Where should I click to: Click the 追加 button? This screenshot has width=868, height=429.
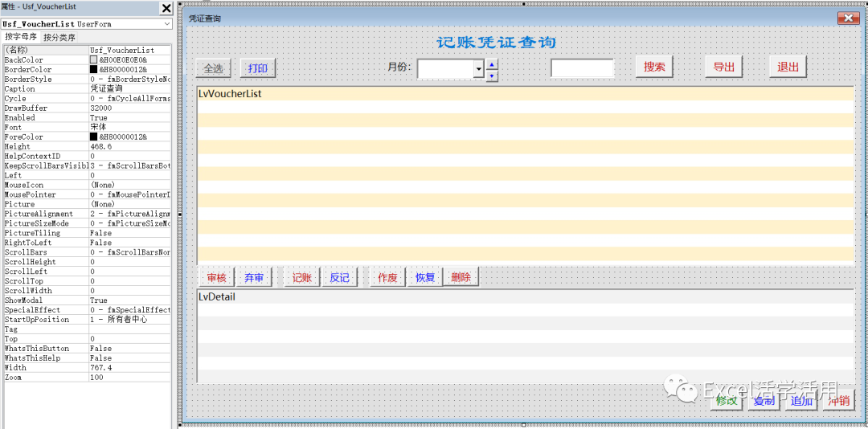point(801,401)
